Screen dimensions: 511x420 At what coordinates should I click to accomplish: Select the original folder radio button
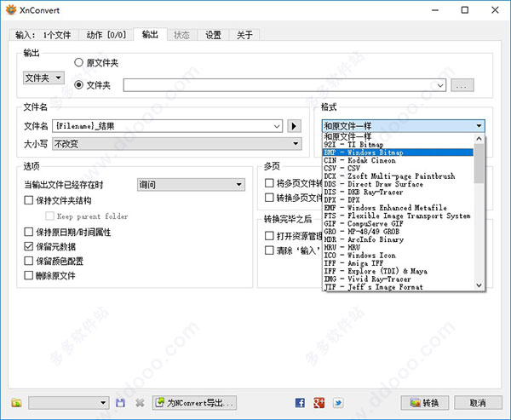(78, 62)
